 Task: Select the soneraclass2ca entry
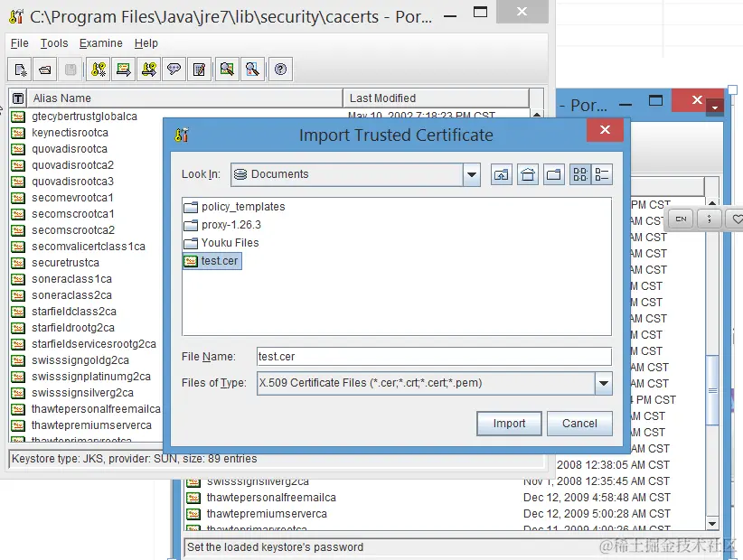(x=71, y=295)
